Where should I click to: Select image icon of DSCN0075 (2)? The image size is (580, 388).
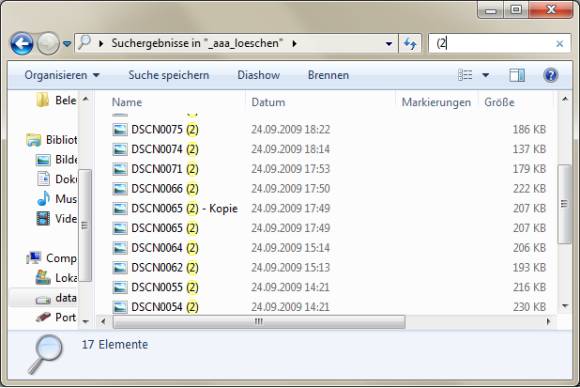[120, 129]
